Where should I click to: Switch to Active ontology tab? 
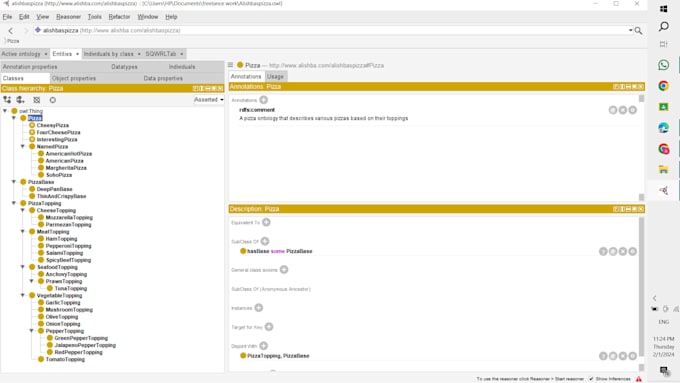click(21, 54)
